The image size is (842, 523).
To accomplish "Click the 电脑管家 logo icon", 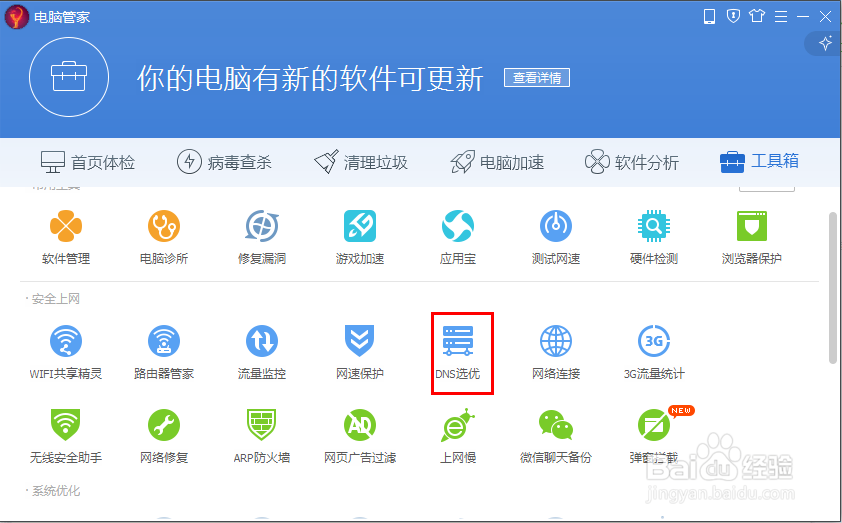I will coord(17,17).
